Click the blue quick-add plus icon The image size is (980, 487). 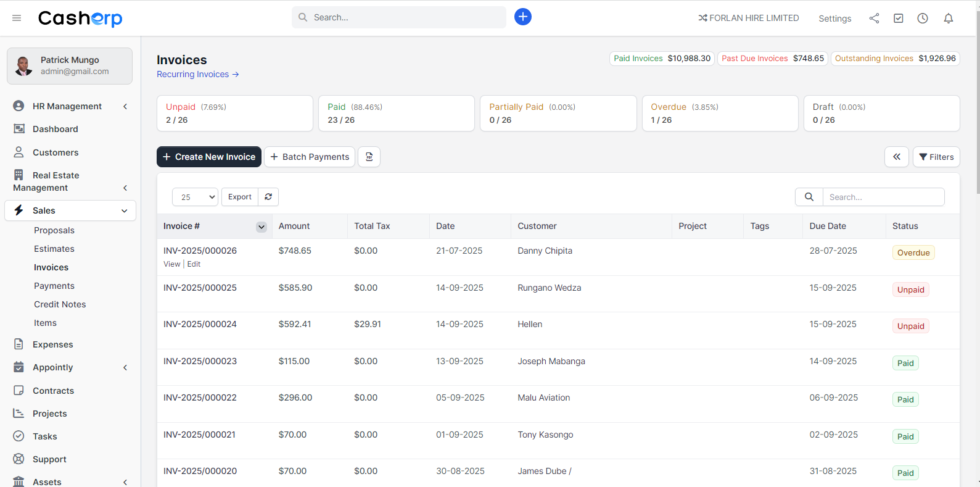[522, 17]
